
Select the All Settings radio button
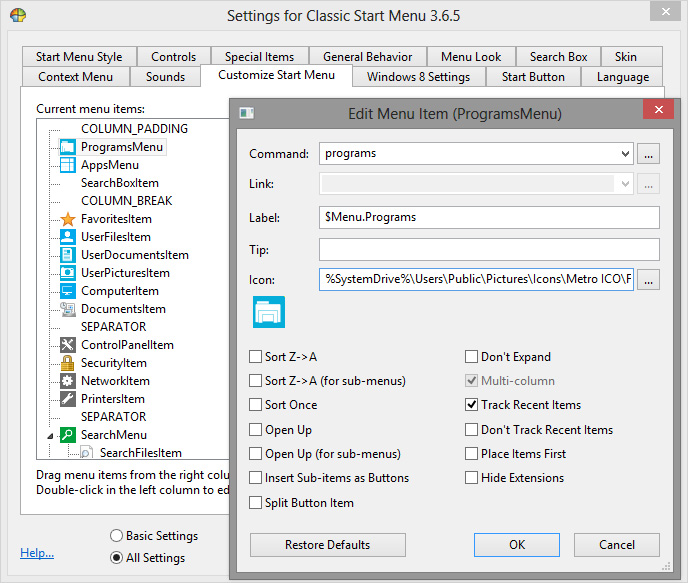(x=116, y=558)
